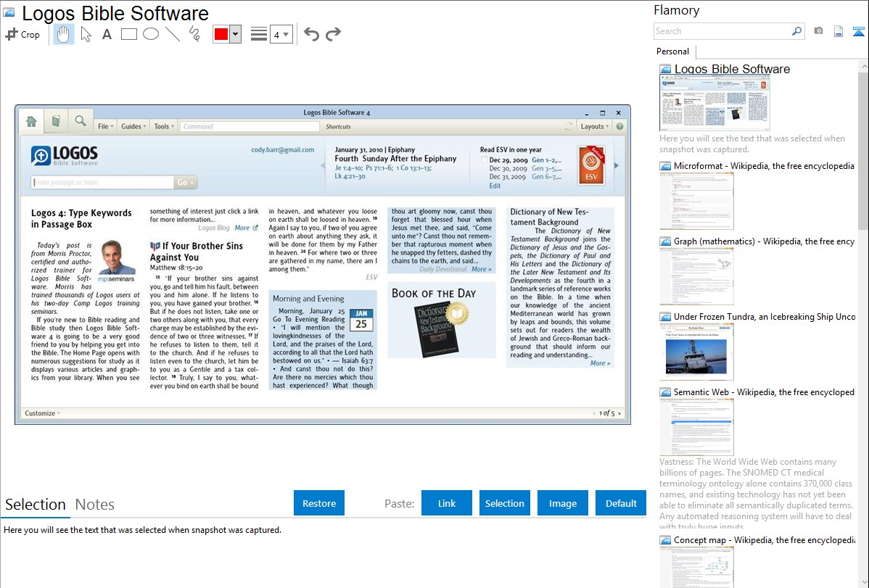The image size is (869, 588).
Task: Open the Customize dropdown in Logos
Action: pos(42,413)
